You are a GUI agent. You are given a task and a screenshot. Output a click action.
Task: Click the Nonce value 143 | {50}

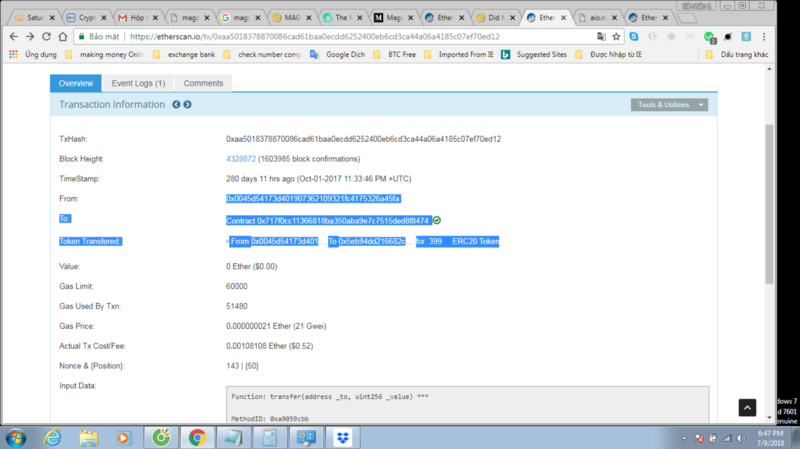242,366
